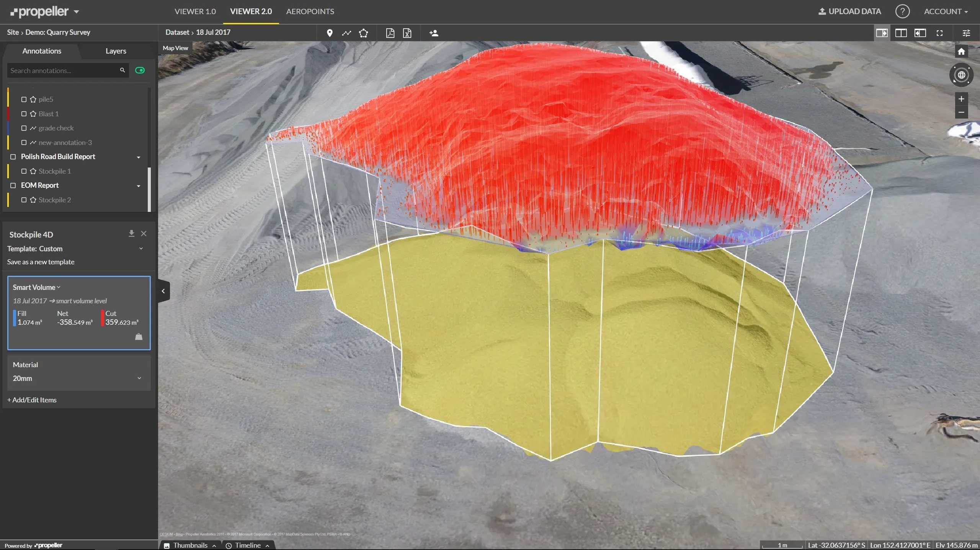Click the Map View label tab
This screenshot has width=980, height=550.
(x=175, y=48)
